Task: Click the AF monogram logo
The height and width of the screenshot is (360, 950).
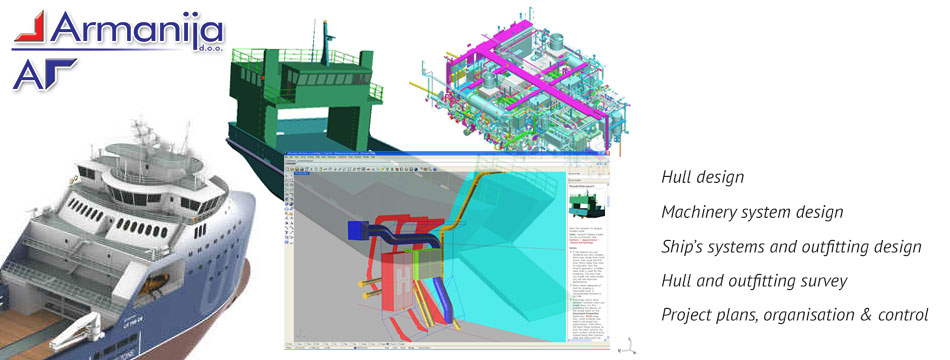Action: pyautogui.click(x=44, y=74)
